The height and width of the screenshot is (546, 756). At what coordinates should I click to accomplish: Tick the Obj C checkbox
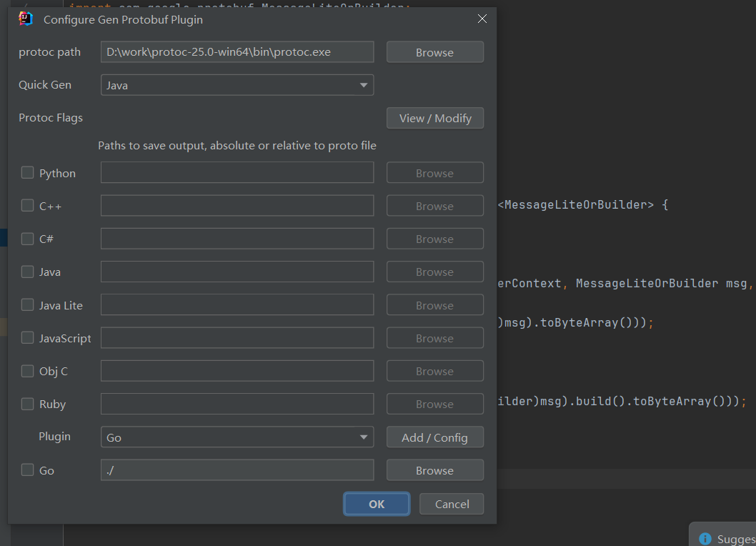click(x=27, y=371)
